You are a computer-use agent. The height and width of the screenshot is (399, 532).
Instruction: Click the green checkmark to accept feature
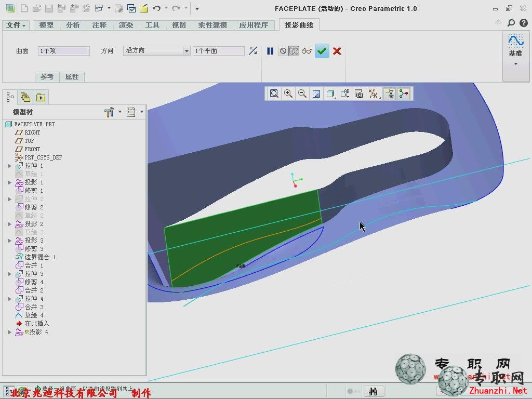(x=322, y=51)
